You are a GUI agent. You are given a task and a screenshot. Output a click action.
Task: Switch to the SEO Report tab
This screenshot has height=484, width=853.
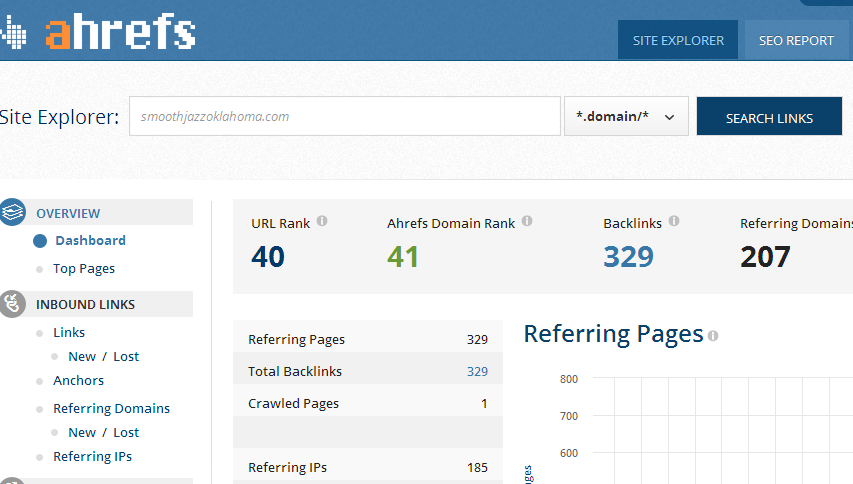pyautogui.click(x=796, y=40)
